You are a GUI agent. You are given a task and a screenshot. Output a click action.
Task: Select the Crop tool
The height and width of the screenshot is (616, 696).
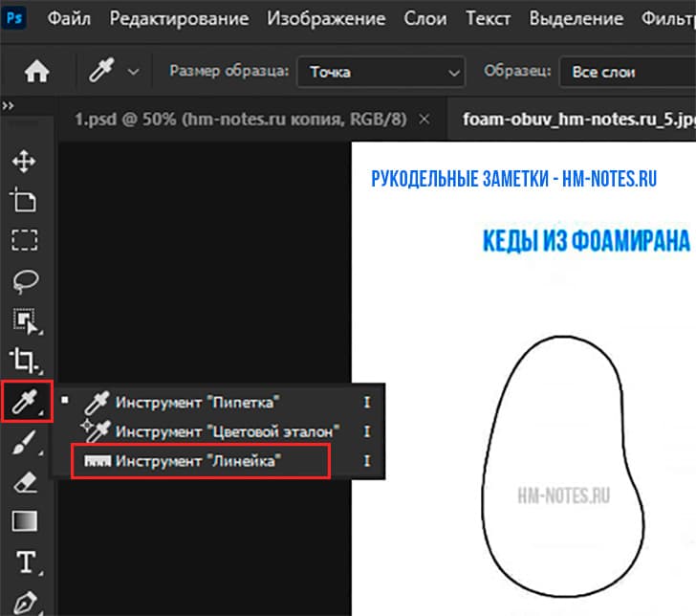tap(23, 361)
